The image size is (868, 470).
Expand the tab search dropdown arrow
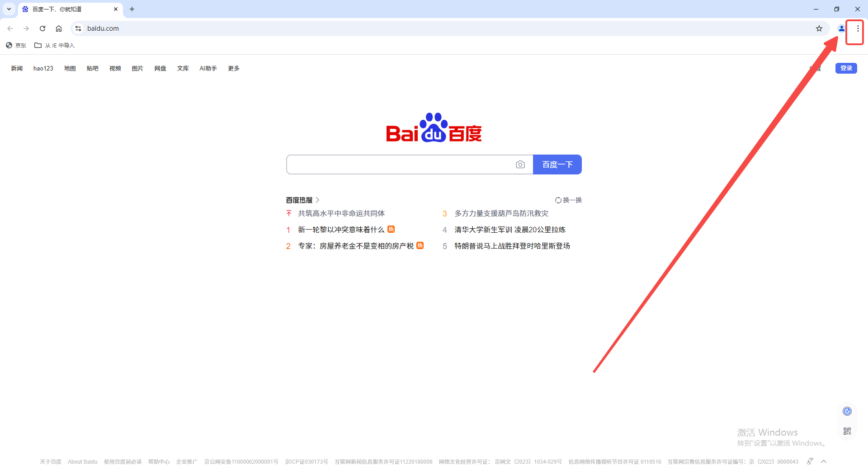pos(9,9)
